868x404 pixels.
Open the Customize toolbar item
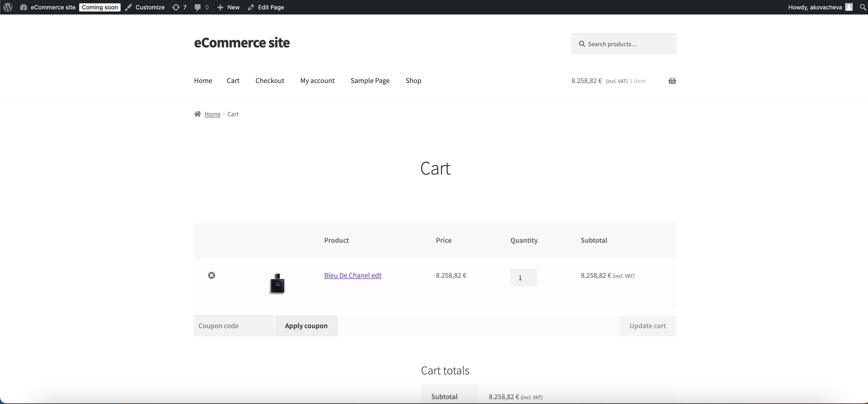[145, 7]
